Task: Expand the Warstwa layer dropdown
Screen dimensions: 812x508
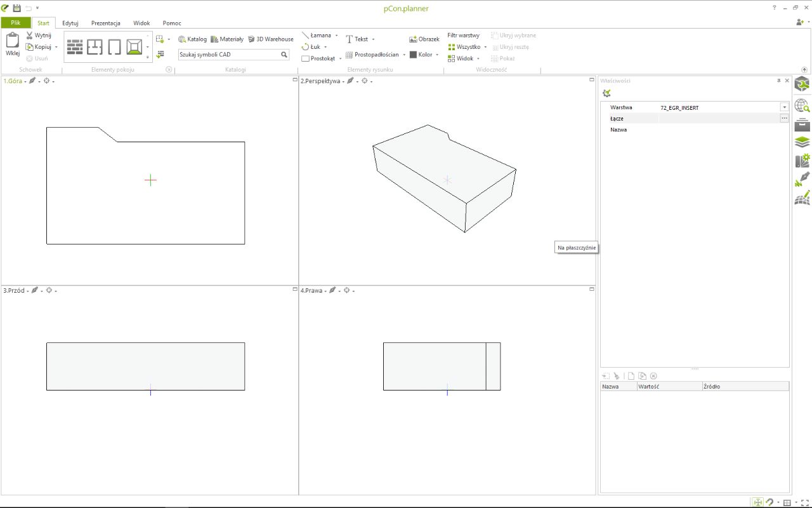Action: coord(784,108)
